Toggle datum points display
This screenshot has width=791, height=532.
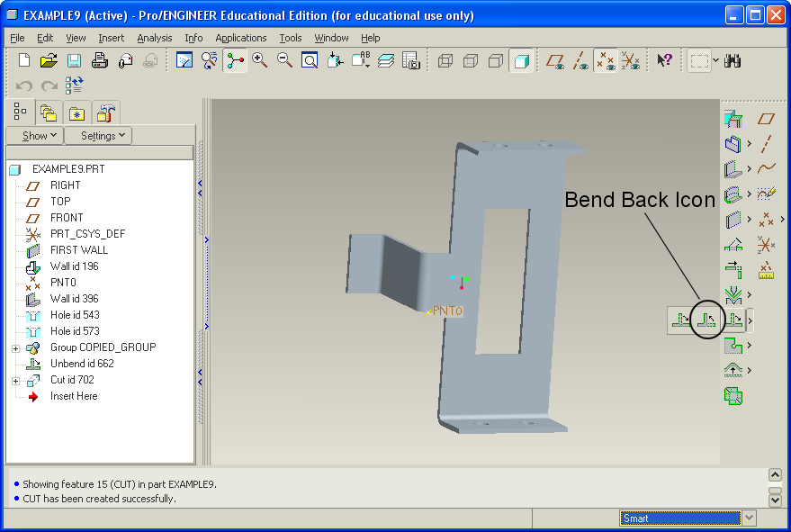coord(606,61)
